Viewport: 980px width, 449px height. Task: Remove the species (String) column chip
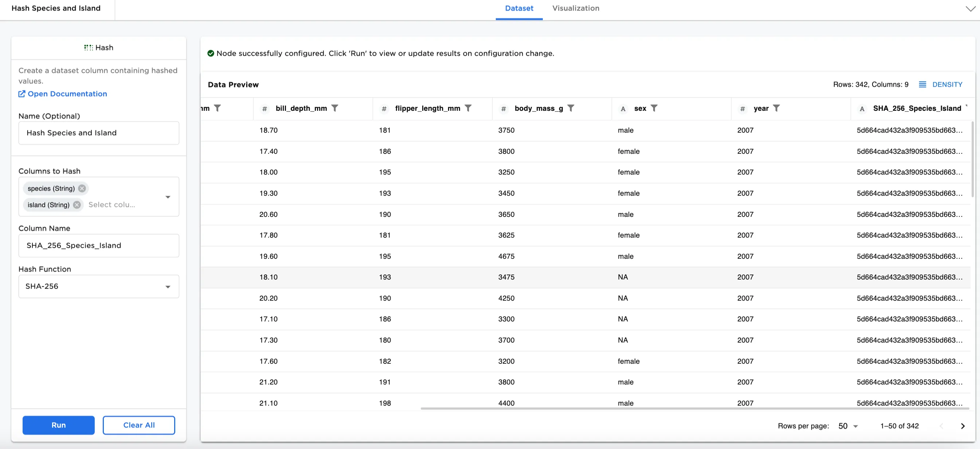point(82,188)
